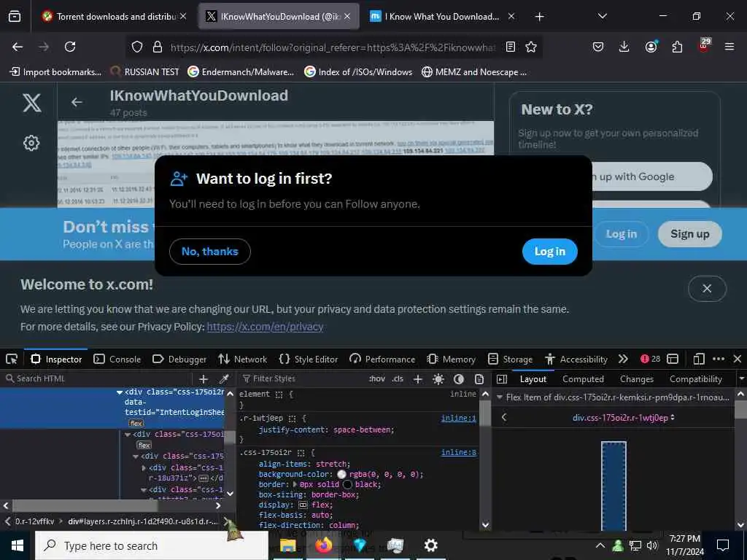Click the Search HTML field
The height and width of the screenshot is (560, 747).
[x=98, y=379]
